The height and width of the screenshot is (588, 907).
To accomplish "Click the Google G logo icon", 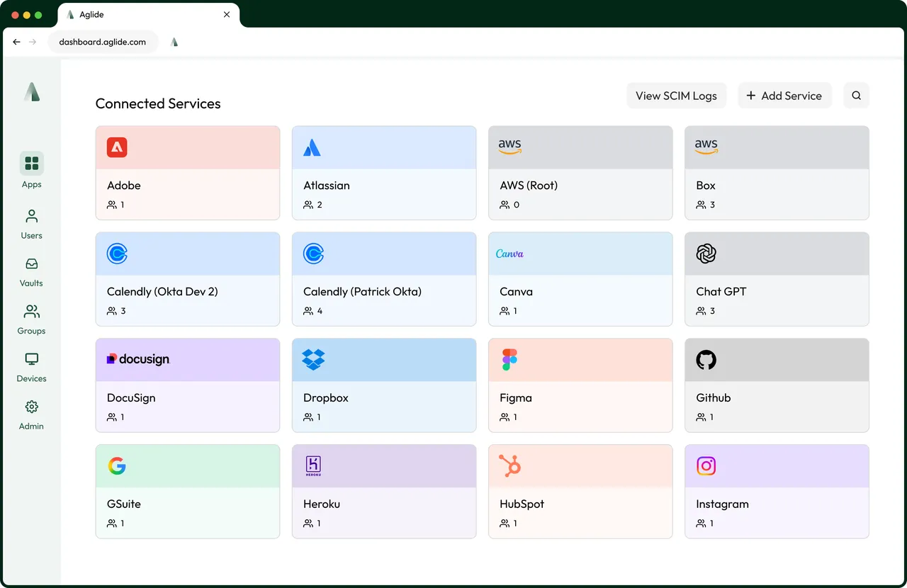I will click(x=117, y=466).
